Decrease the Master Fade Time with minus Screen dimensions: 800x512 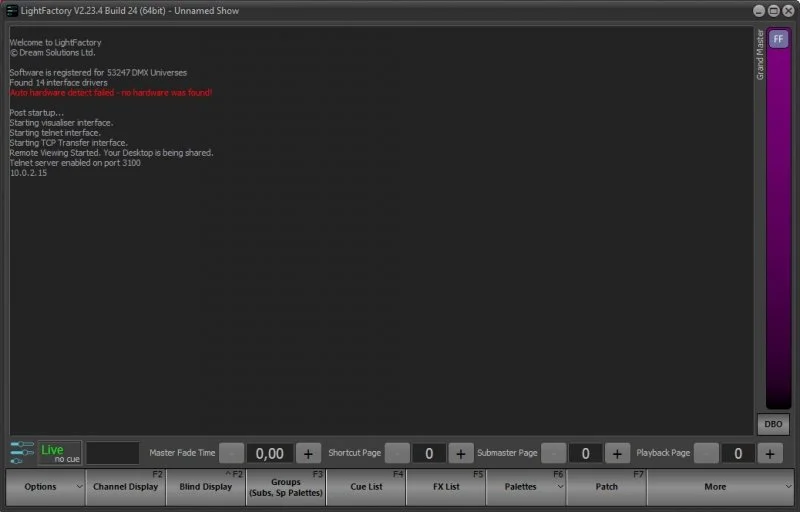tap(231, 453)
